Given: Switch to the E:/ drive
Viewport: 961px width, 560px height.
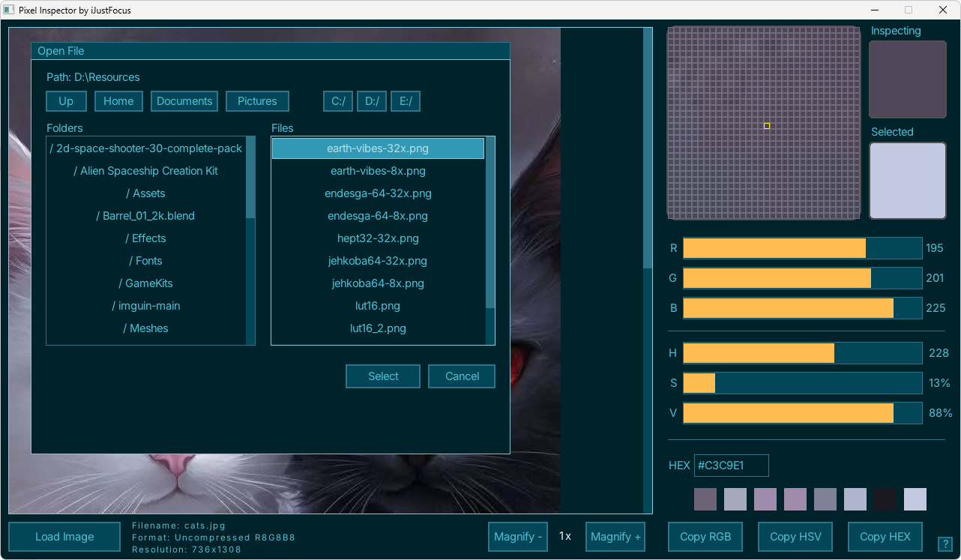Looking at the screenshot, I should (x=406, y=101).
